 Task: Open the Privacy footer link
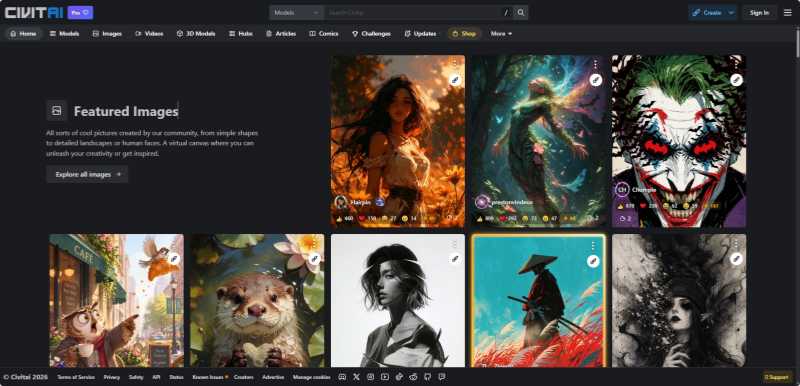pos(112,377)
